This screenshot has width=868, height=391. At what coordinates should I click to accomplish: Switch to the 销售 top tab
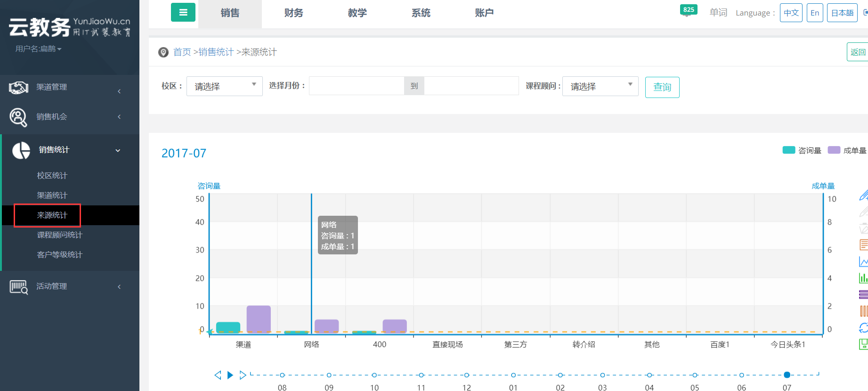pos(230,13)
